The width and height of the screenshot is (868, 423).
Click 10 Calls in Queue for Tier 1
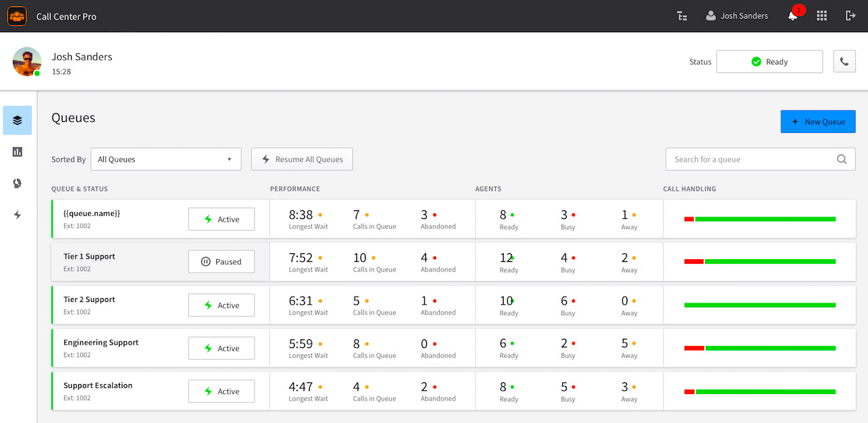pyautogui.click(x=360, y=258)
